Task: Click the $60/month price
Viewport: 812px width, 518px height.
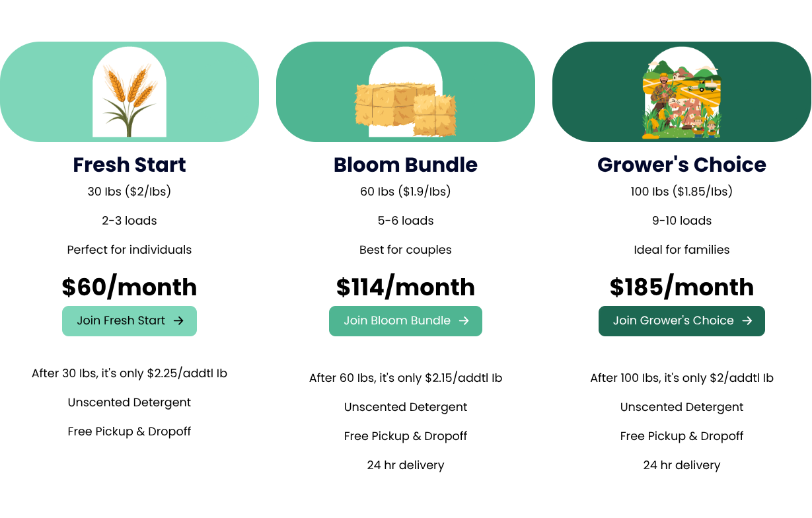Action: point(129,287)
